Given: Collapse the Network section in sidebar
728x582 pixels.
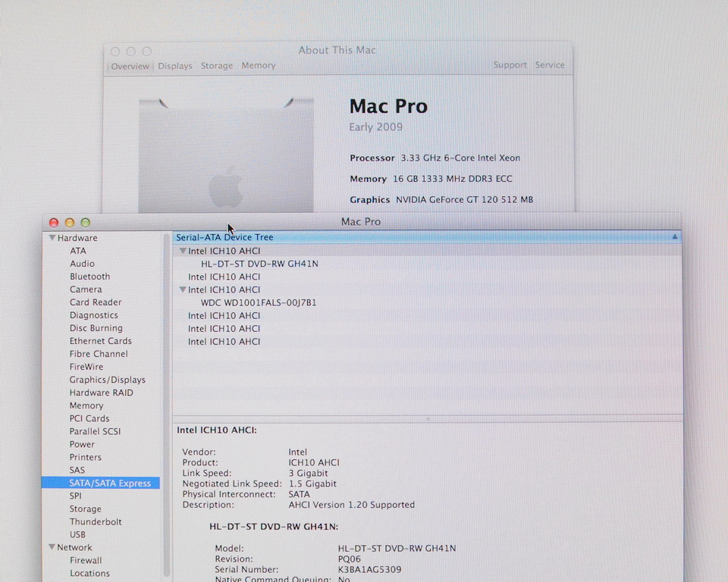Looking at the screenshot, I should point(52,547).
